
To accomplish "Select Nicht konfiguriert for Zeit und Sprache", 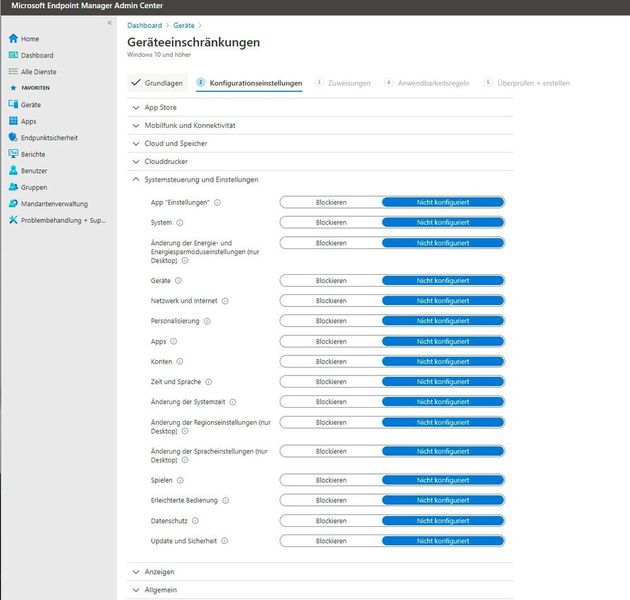I will coord(443,382).
